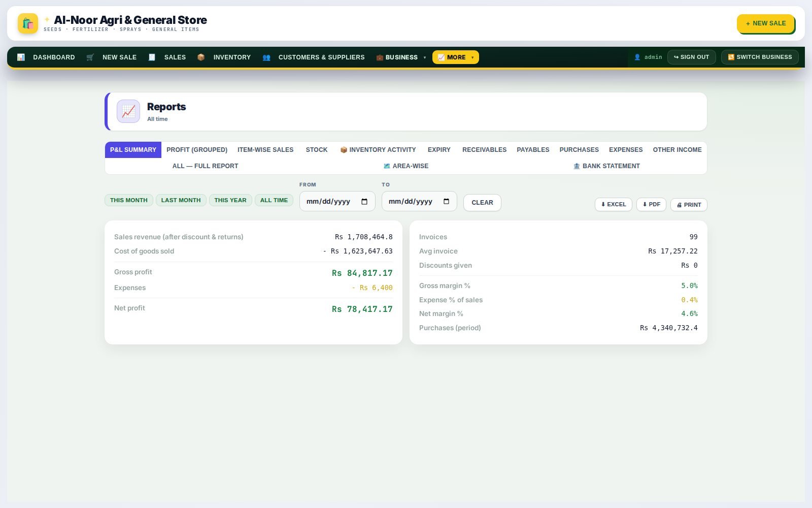Open the Dashboard page
This screenshot has height=508, width=812.
click(46, 57)
